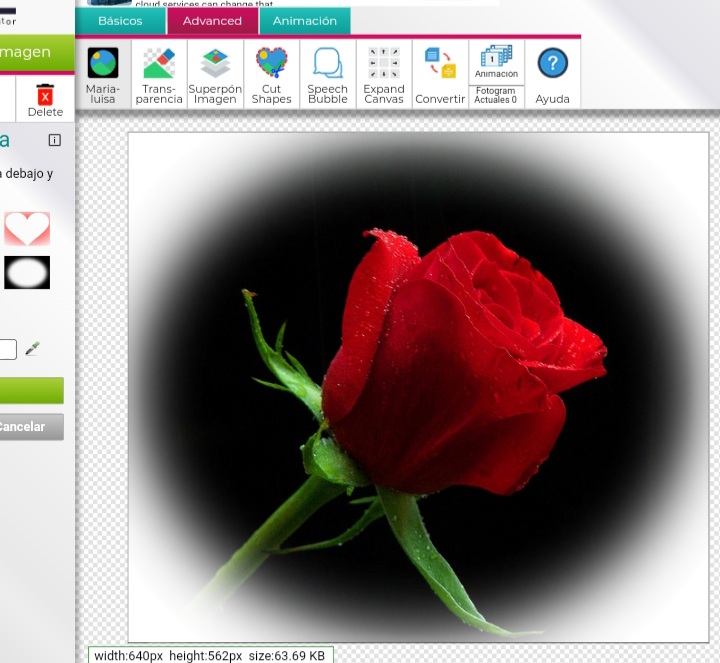The height and width of the screenshot is (663, 720).
Task: Click the info icon in side panel
Action: [x=54, y=140]
